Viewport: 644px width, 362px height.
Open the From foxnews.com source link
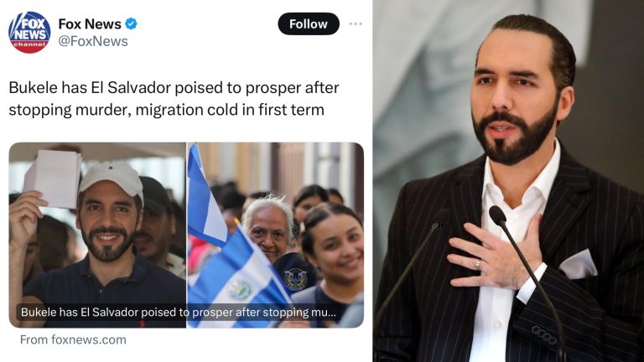[x=73, y=340]
